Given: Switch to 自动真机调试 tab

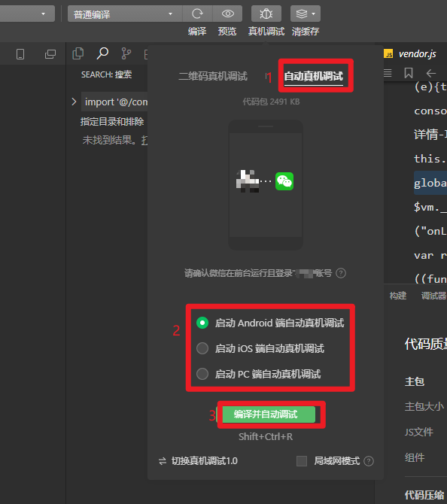Looking at the screenshot, I should click(314, 76).
